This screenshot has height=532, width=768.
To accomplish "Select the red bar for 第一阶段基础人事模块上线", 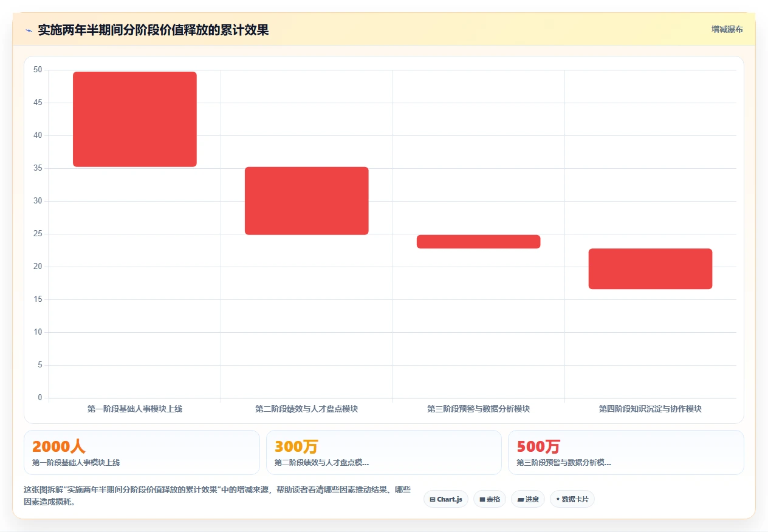I will [x=135, y=119].
